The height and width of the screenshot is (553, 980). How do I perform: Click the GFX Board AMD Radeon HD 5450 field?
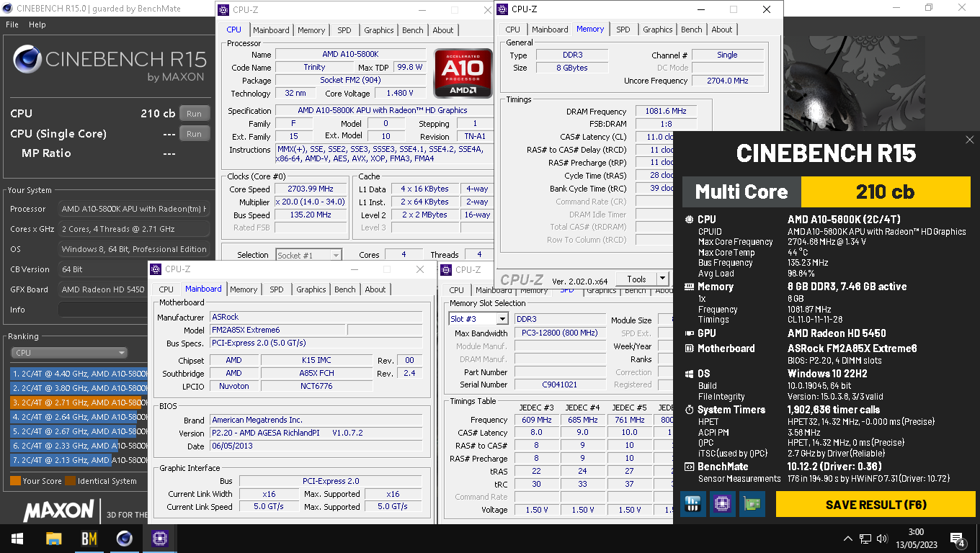click(x=134, y=289)
